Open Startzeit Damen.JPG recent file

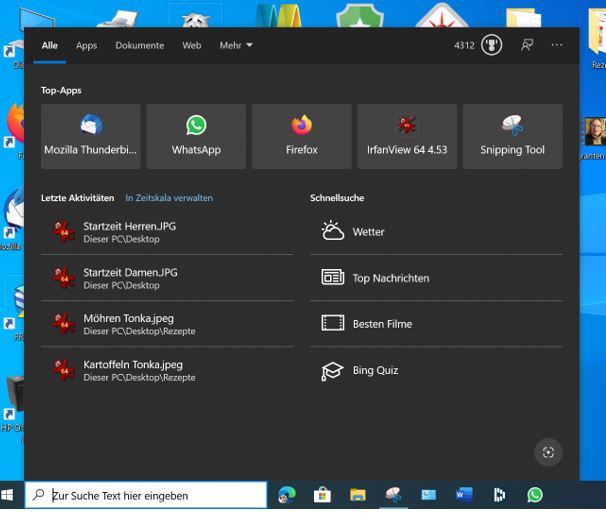pyautogui.click(x=167, y=278)
